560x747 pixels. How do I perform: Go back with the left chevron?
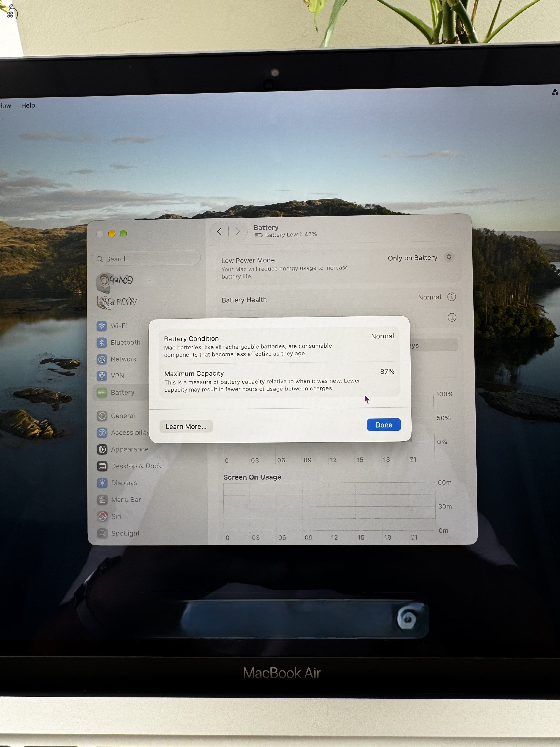tap(219, 232)
